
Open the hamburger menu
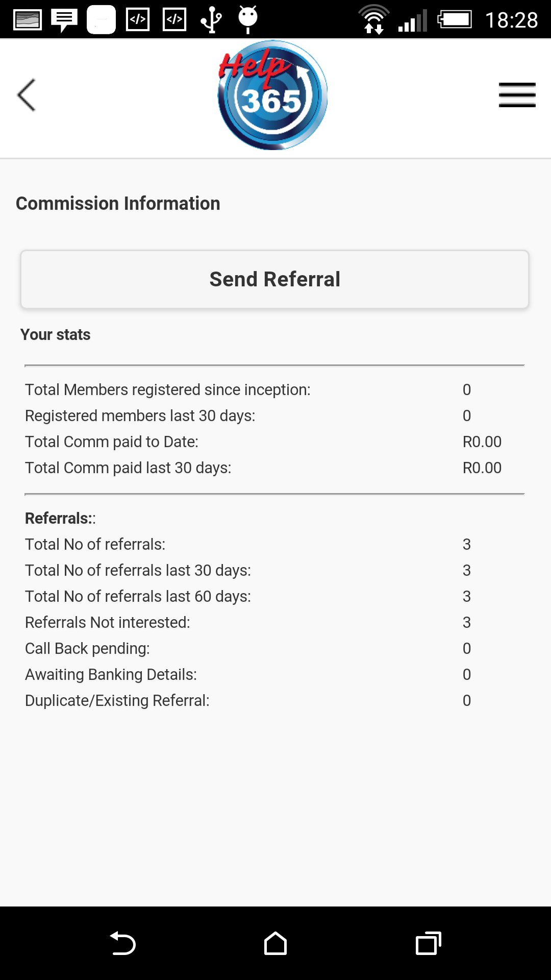517,95
